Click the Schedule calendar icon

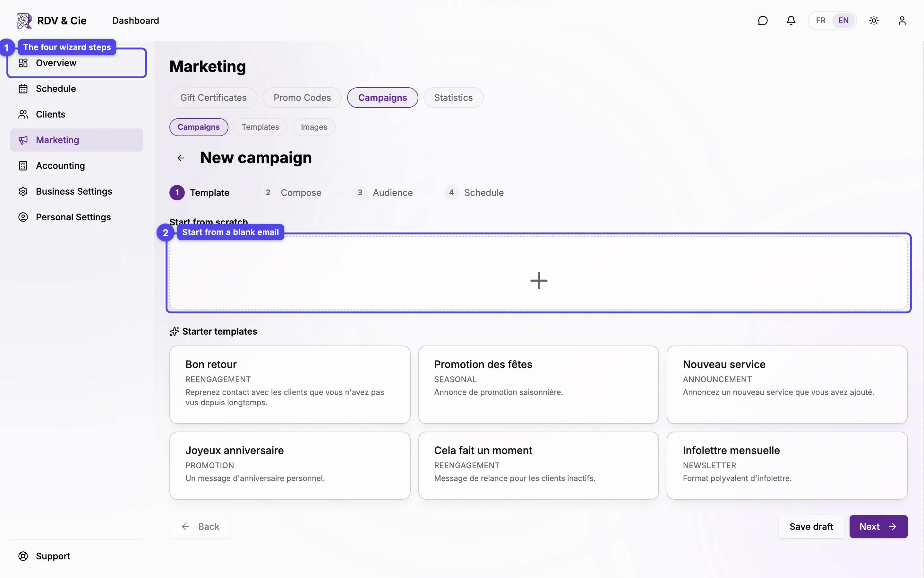23,89
